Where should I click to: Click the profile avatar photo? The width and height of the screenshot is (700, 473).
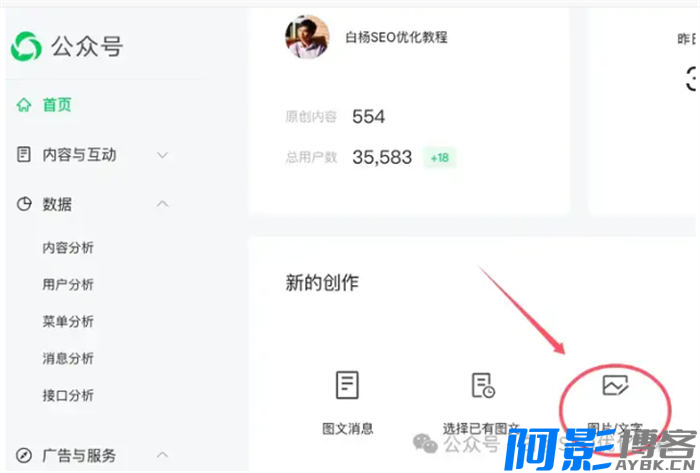[307, 37]
